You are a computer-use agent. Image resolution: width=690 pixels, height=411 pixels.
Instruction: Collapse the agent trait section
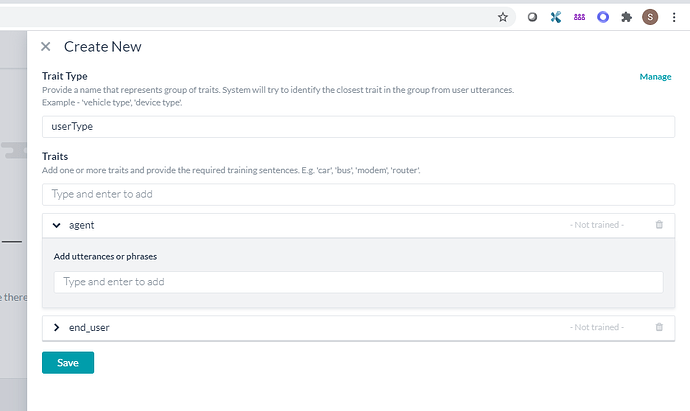coord(57,225)
